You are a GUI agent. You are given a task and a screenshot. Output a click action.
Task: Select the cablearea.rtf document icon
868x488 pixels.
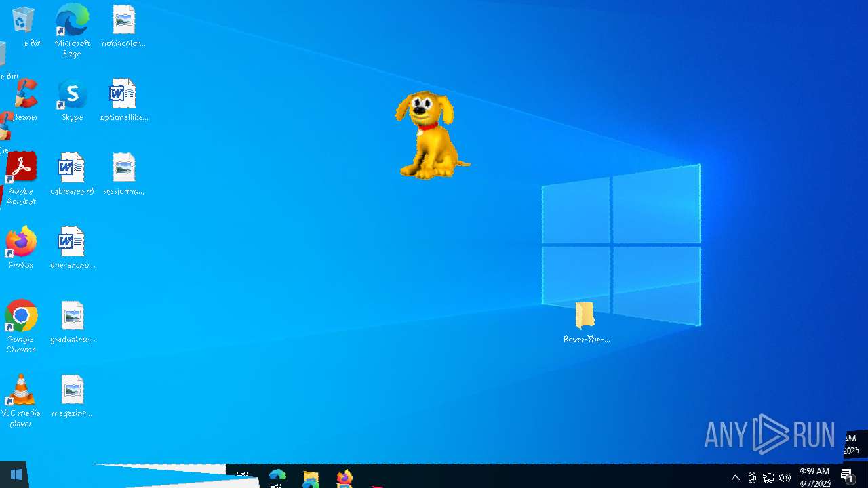[72, 174]
